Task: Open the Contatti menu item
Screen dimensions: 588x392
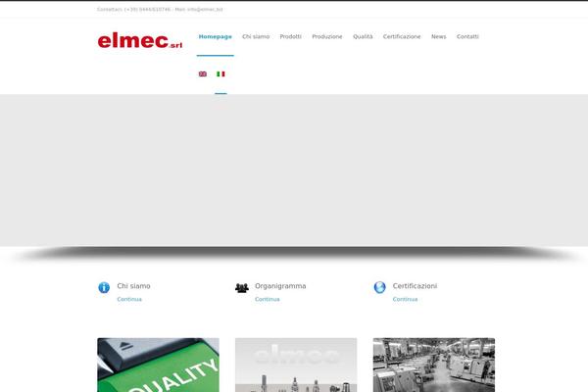Action: pyautogui.click(x=467, y=37)
